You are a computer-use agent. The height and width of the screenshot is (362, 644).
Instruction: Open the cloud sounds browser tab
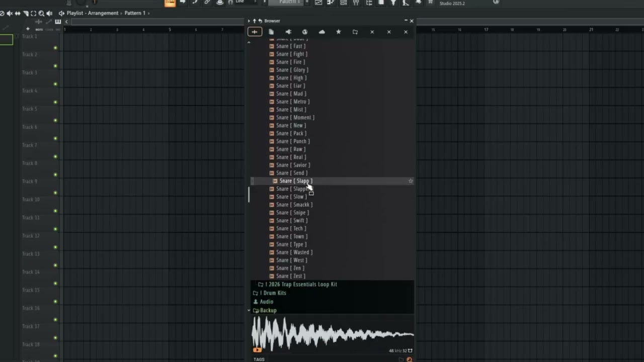point(322,32)
